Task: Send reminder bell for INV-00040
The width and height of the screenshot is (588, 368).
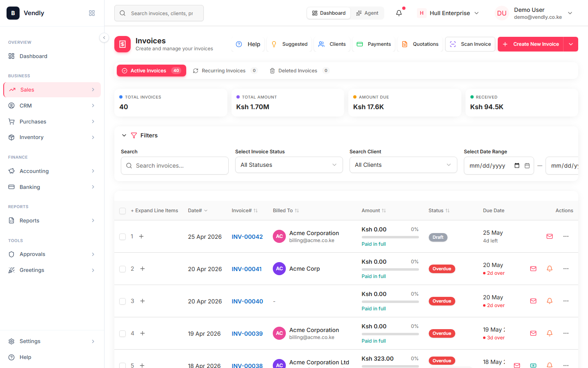Action: point(550,301)
